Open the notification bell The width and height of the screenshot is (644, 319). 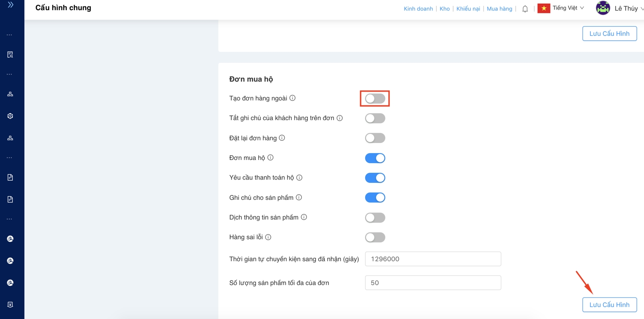click(525, 9)
